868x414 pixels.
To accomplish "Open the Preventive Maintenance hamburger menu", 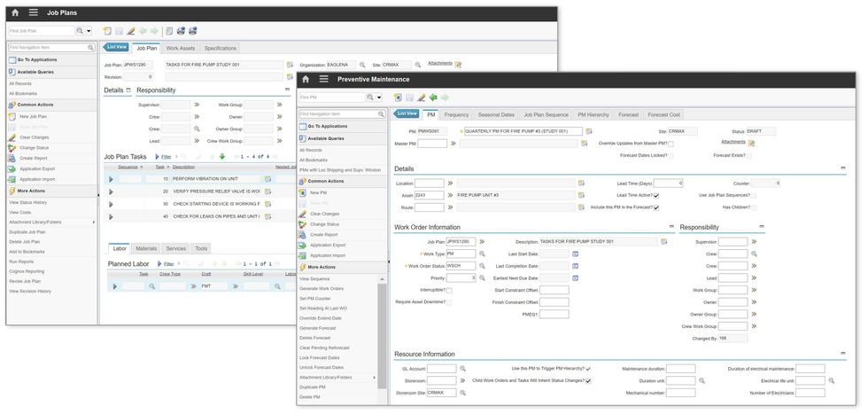I will click(x=323, y=79).
